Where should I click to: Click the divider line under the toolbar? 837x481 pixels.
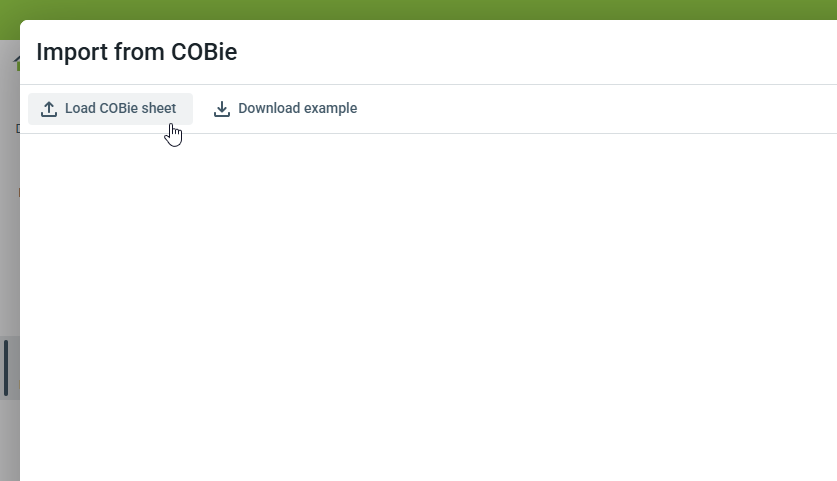click(428, 133)
